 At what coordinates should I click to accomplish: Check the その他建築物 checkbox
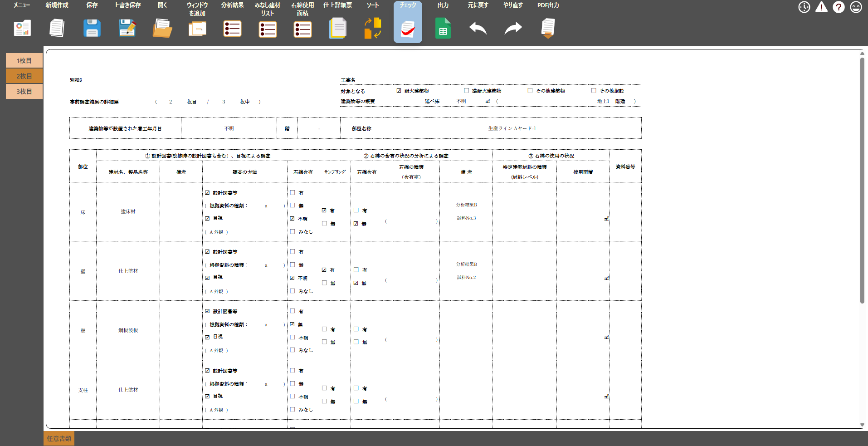[x=530, y=90]
